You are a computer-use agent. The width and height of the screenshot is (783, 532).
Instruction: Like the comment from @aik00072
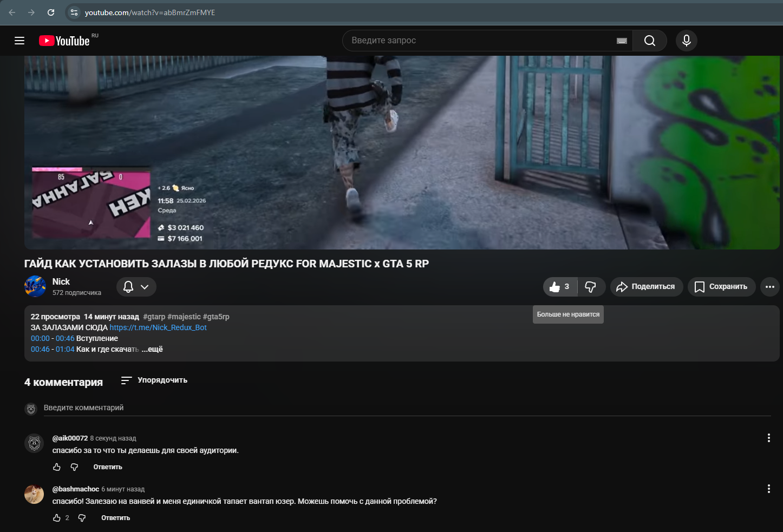pyautogui.click(x=57, y=467)
